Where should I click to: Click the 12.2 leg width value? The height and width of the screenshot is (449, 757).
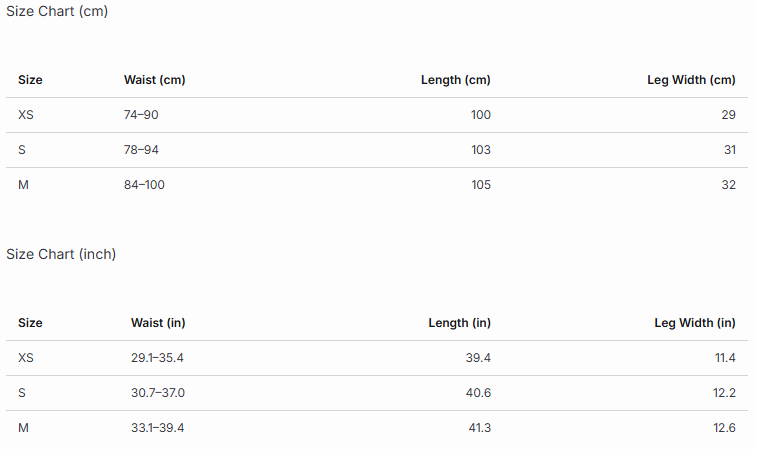[x=724, y=393]
